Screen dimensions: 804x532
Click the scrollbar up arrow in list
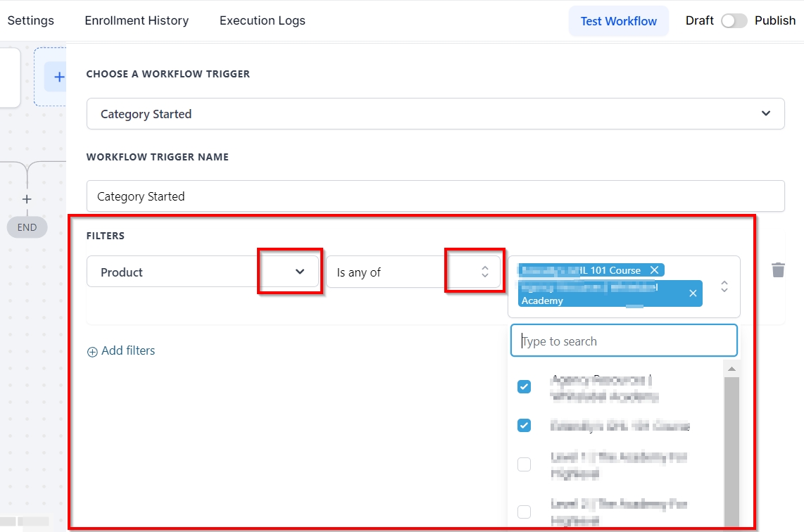tap(731, 369)
